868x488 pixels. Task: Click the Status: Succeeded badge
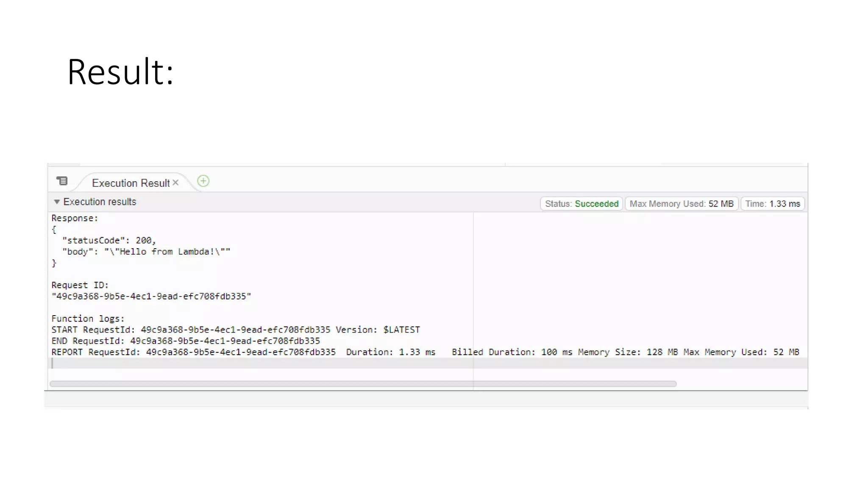click(x=581, y=204)
